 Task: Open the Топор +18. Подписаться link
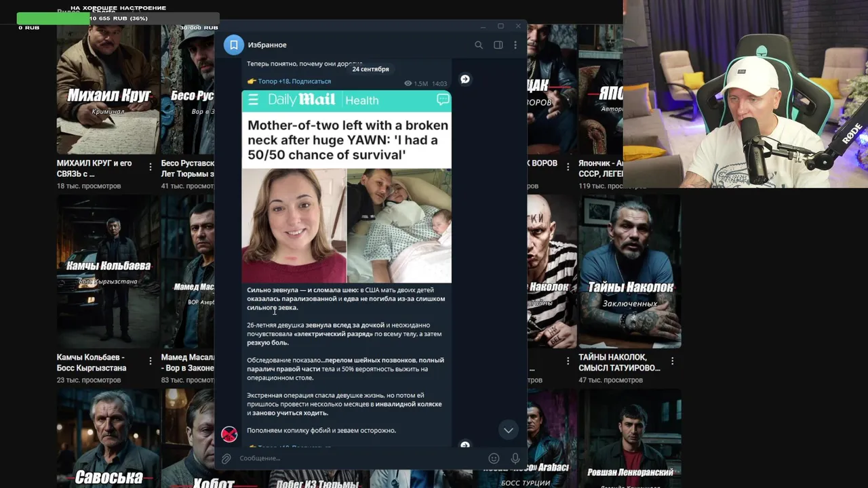tap(294, 81)
